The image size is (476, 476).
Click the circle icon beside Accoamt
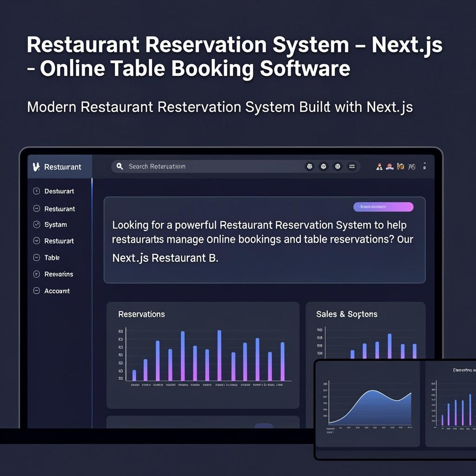(36, 291)
